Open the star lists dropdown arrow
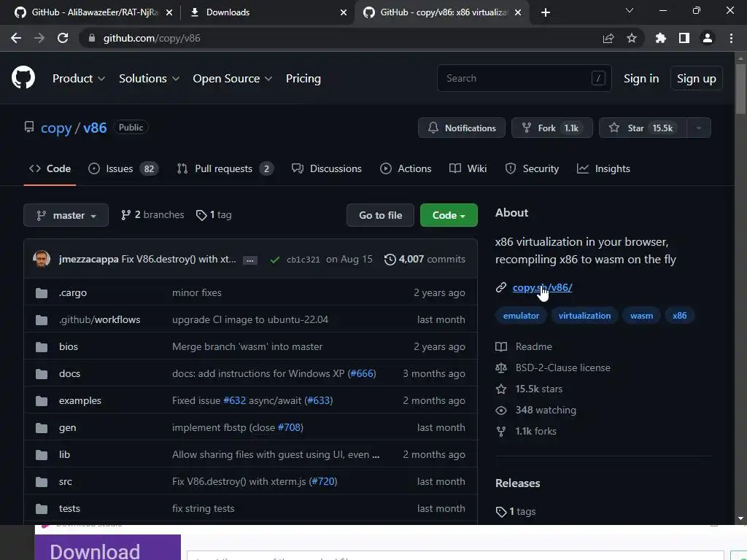Viewport: 747px width, 560px height. coord(699,128)
